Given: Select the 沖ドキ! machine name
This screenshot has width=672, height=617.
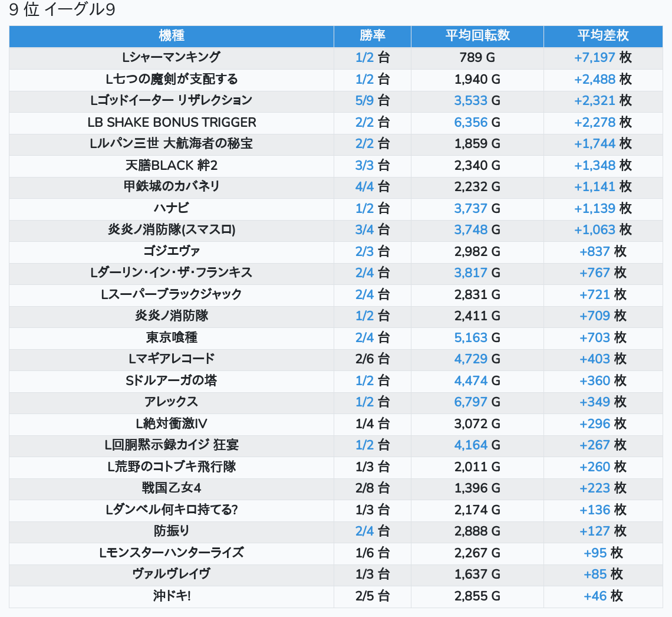Looking at the screenshot, I should [172, 596].
